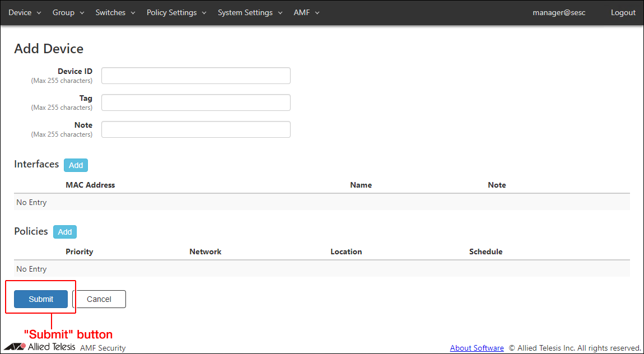Focus the Device ID text field

[195, 76]
